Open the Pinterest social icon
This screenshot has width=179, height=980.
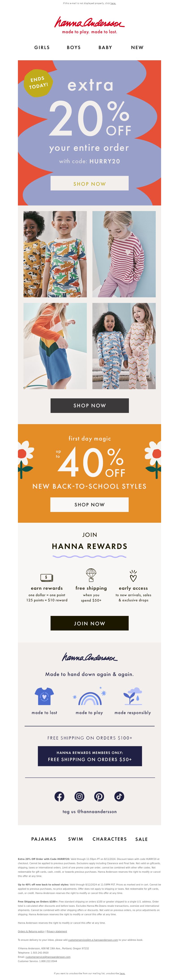99,796
